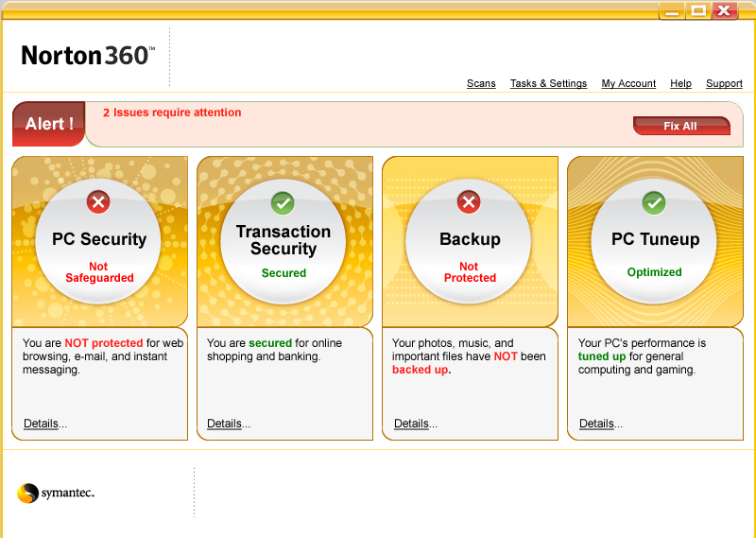Open the Scans menu
Image resolution: width=756 pixels, height=538 pixels.
tap(481, 83)
